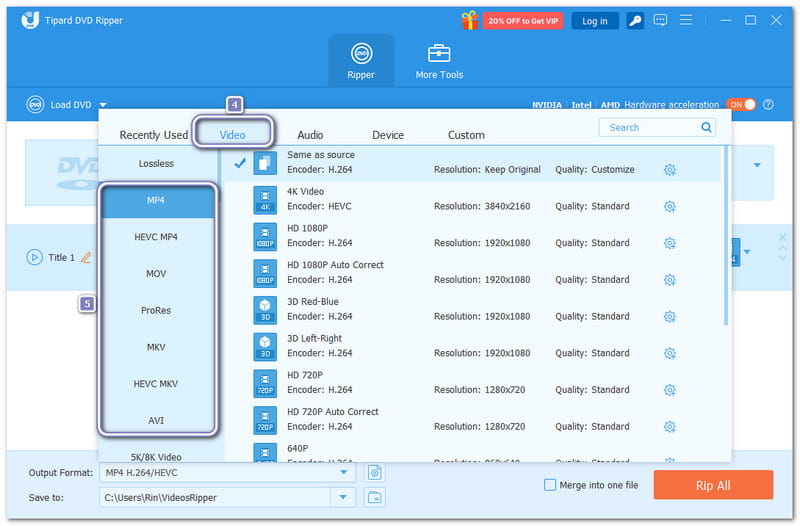Screen dimensions: 800x526
Task: Play Title 1 preview button
Action: coord(35,257)
